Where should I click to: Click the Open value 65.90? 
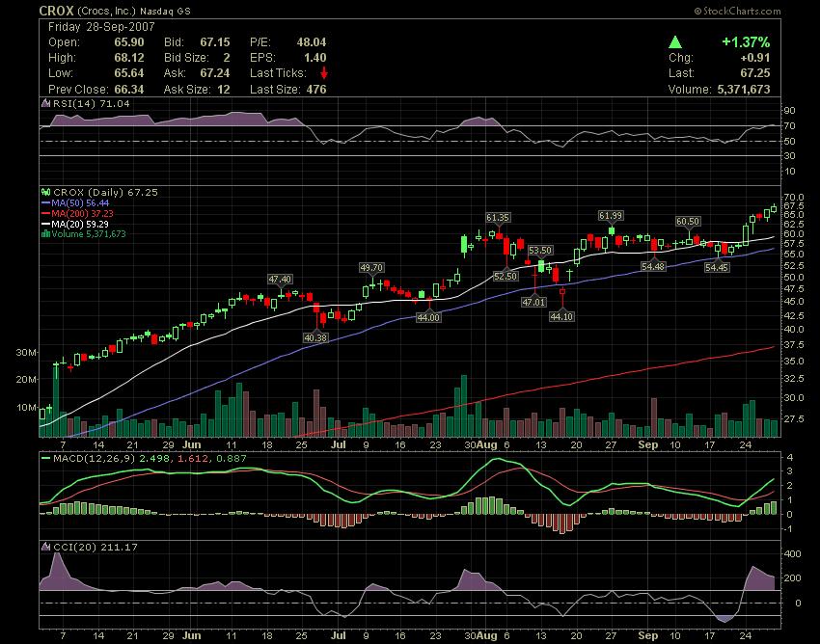[x=129, y=42]
